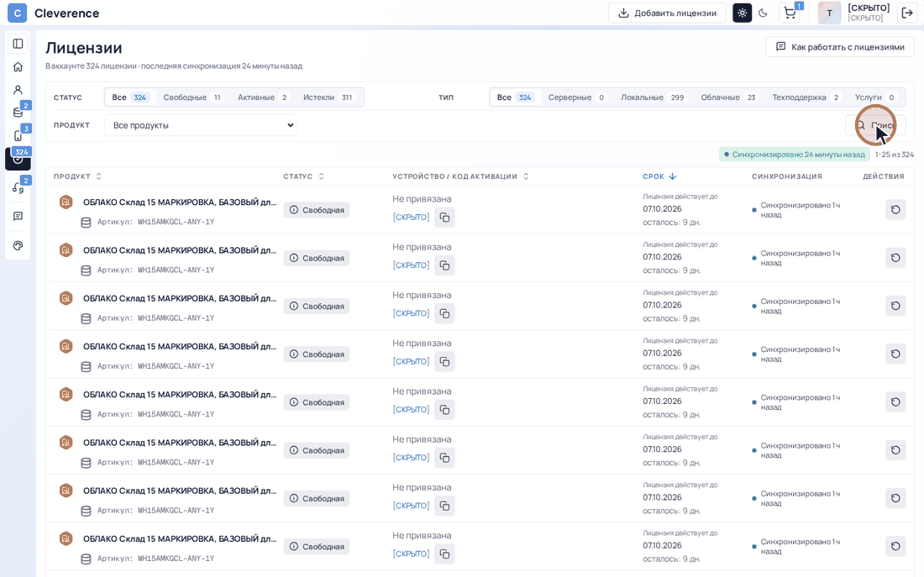Sort by the Продукт column header

(78, 176)
